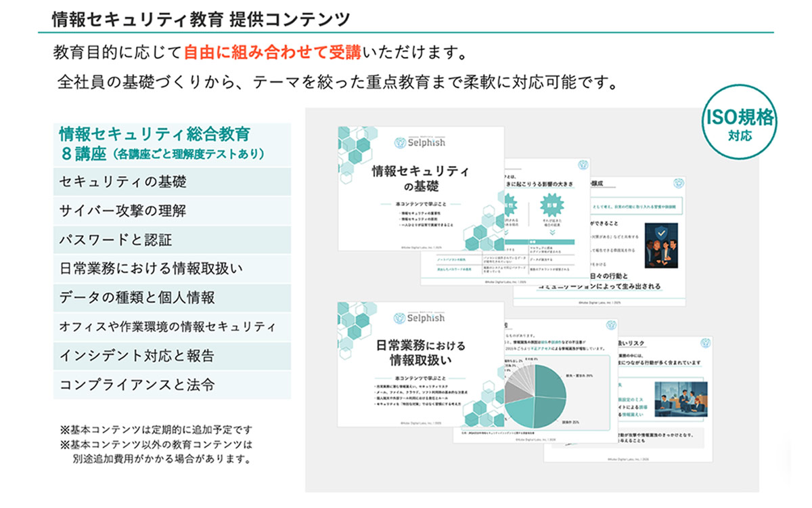Click the note ※基本コンテンツ以外の教育コンテンツは
812x508 pixels.
pyautogui.click(x=156, y=445)
